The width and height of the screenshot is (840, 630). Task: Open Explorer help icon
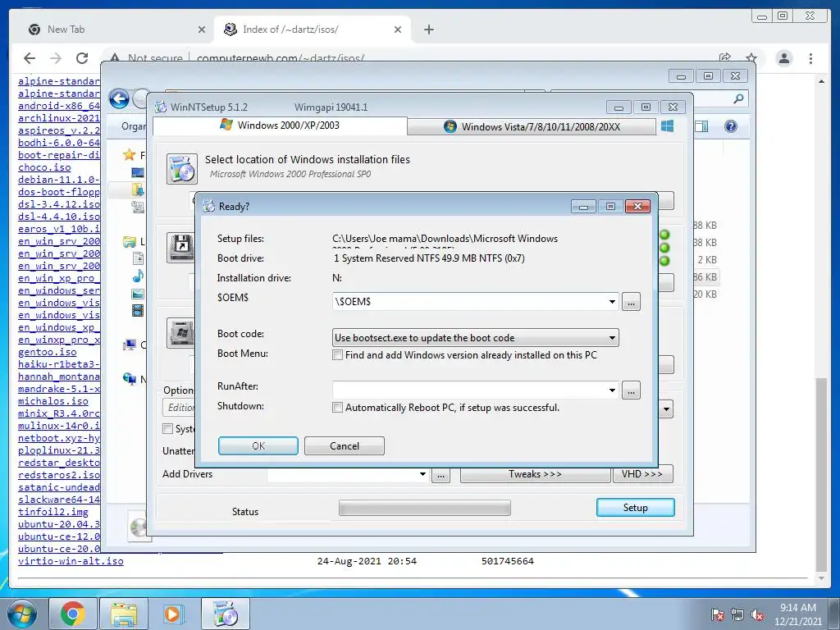point(731,126)
